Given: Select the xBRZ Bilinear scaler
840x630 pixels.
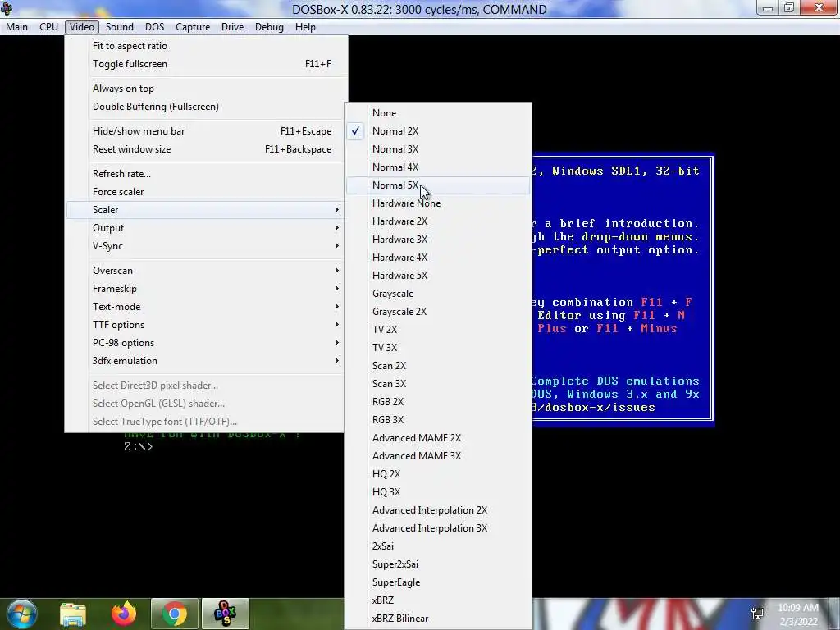Looking at the screenshot, I should (438, 619).
